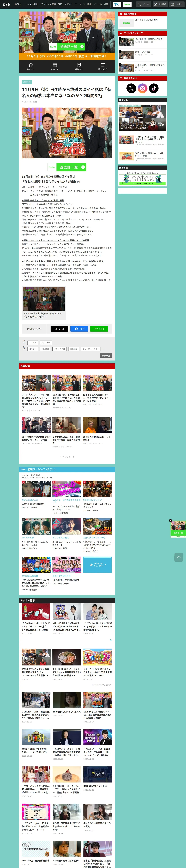The image size is (186, 868).
Task: Share article on Facebook シェア button
Action: [x=79, y=329]
